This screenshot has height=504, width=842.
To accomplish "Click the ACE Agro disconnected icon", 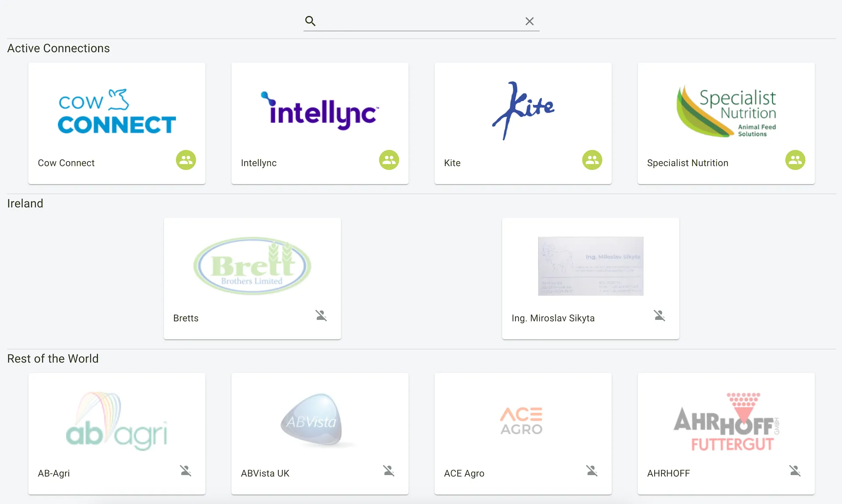I will pyautogui.click(x=592, y=471).
